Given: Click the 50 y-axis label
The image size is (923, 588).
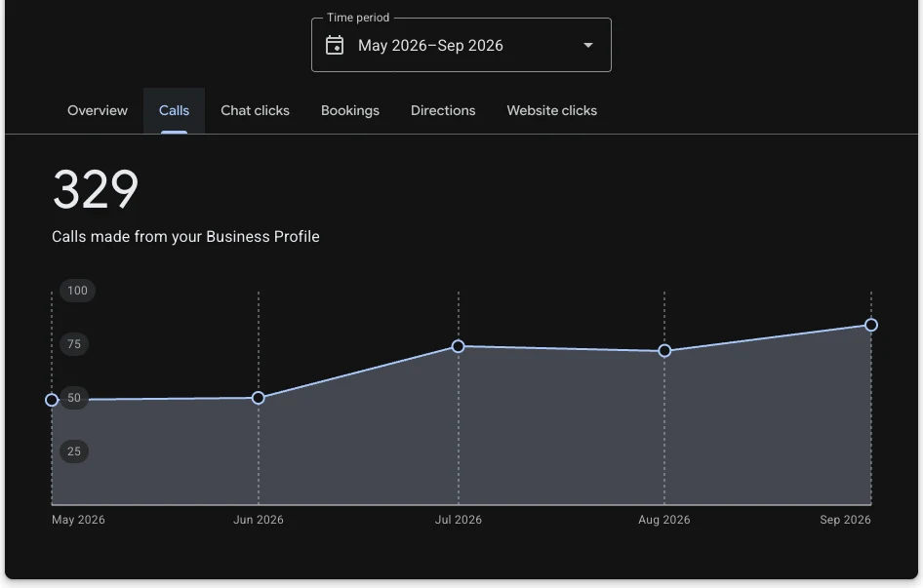Looking at the screenshot, I should 73,398.
